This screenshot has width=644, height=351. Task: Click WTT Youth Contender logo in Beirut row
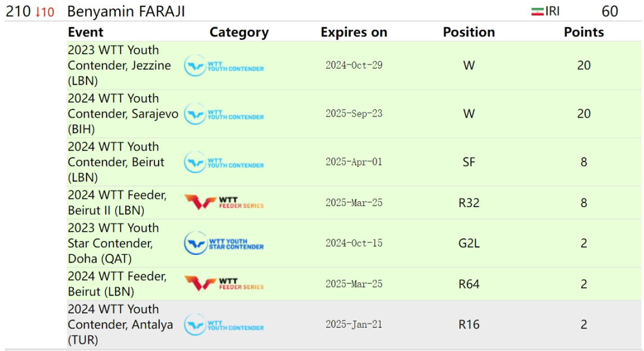pos(224,162)
